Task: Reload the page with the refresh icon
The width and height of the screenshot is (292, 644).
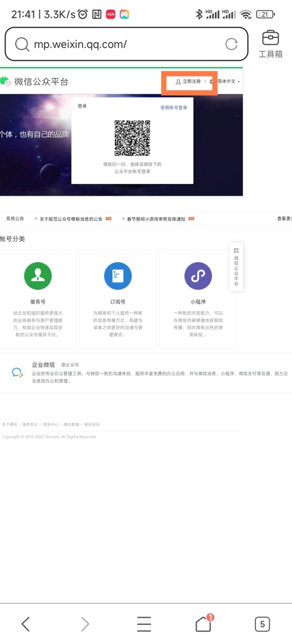Action: click(231, 44)
